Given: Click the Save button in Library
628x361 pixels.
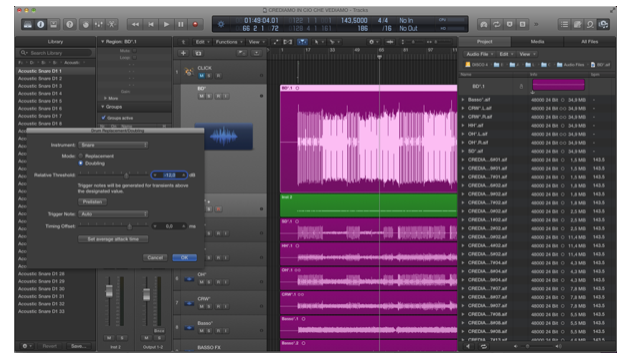Looking at the screenshot, I should [78, 346].
